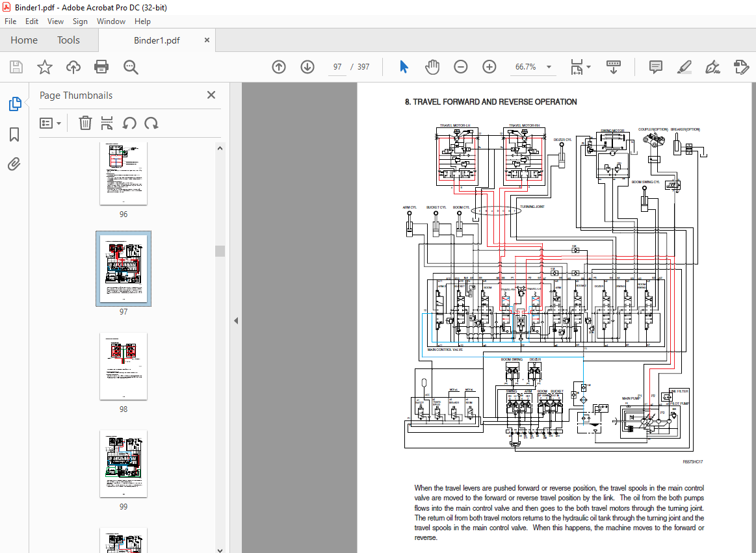This screenshot has height=553, width=756.
Task: Click the diagram reference R5573HC17
Action: click(692, 462)
